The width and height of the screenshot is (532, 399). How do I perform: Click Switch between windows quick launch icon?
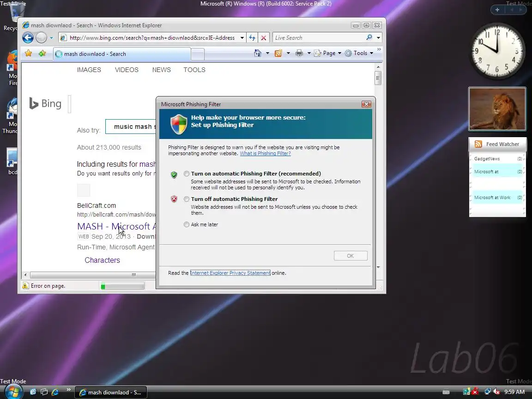pyautogui.click(x=44, y=392)
